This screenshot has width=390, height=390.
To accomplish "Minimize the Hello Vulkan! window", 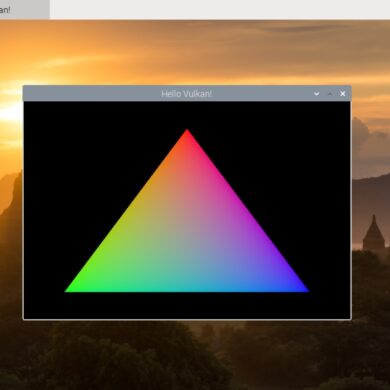I will tap(316, 94).
